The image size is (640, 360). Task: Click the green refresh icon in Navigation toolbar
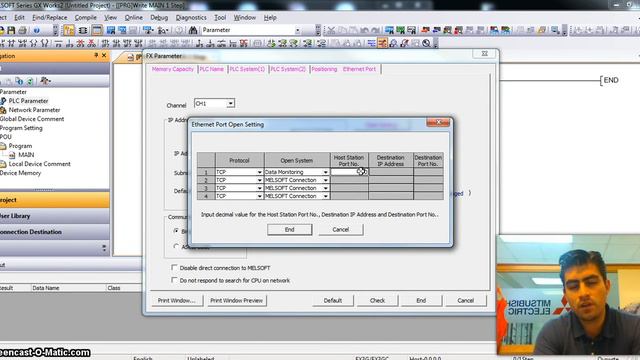[30, 81]
